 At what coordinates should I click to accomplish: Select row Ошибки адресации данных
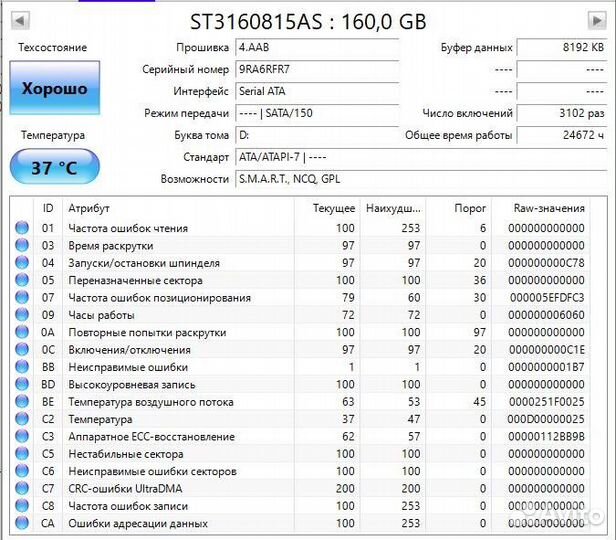click(301, 523)
